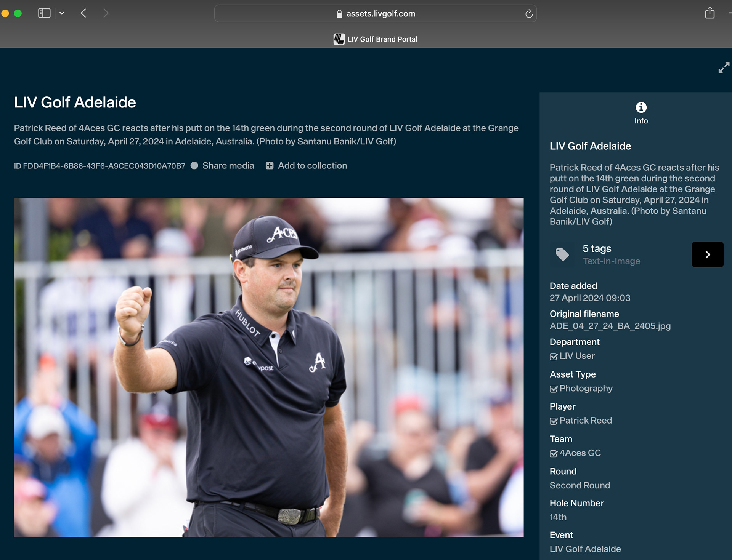Expand the 5 tags arrow button
Screen dimensions: 732x560
tap(707, 254)
